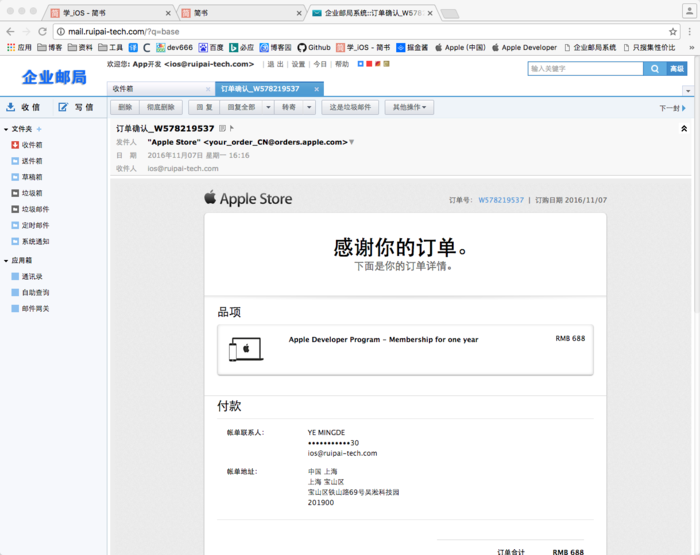Forward the email with 转寄
This screenshot has height=555, width=700.
point(289,107)
